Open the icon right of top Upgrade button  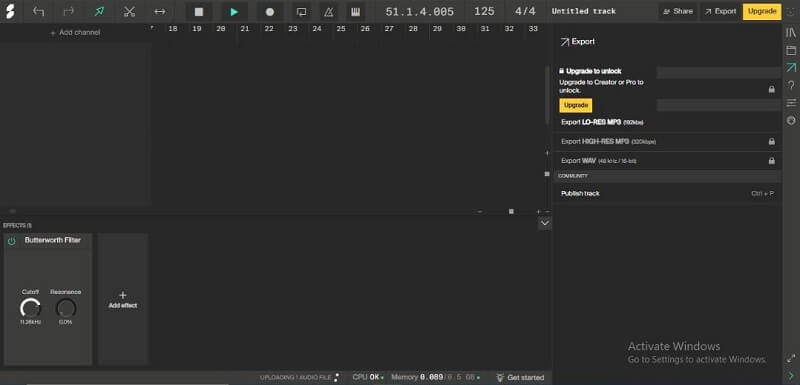pos(791,12)
